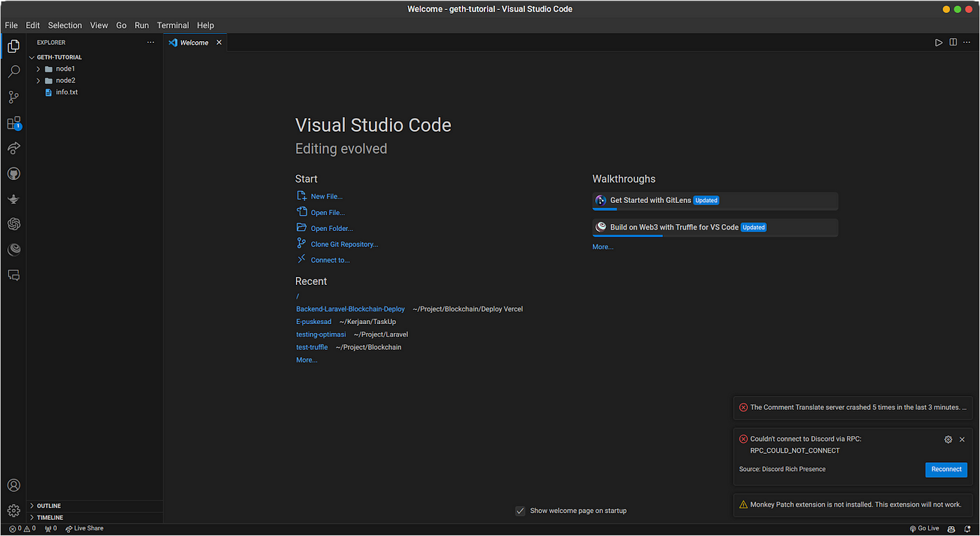
Task: Click the Manage gear icon
Action: click(13, 511)
